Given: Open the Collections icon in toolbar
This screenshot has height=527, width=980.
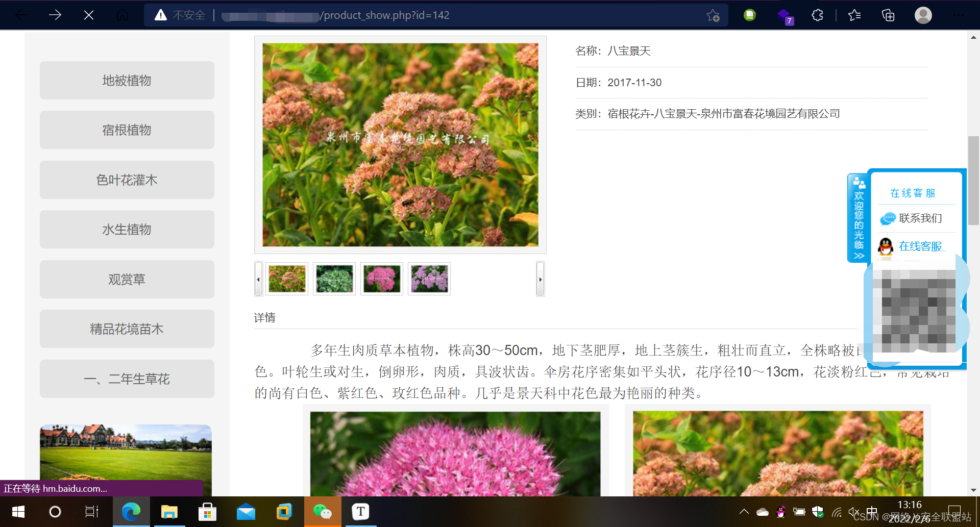Looking at the screenshot, I should [x=888, y=15].
